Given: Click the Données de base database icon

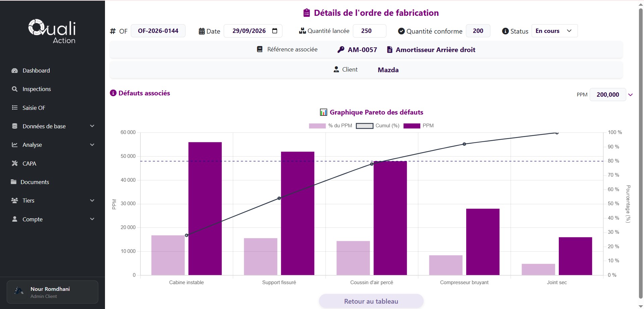Looking at the screenshot, I should click(14, 126).
